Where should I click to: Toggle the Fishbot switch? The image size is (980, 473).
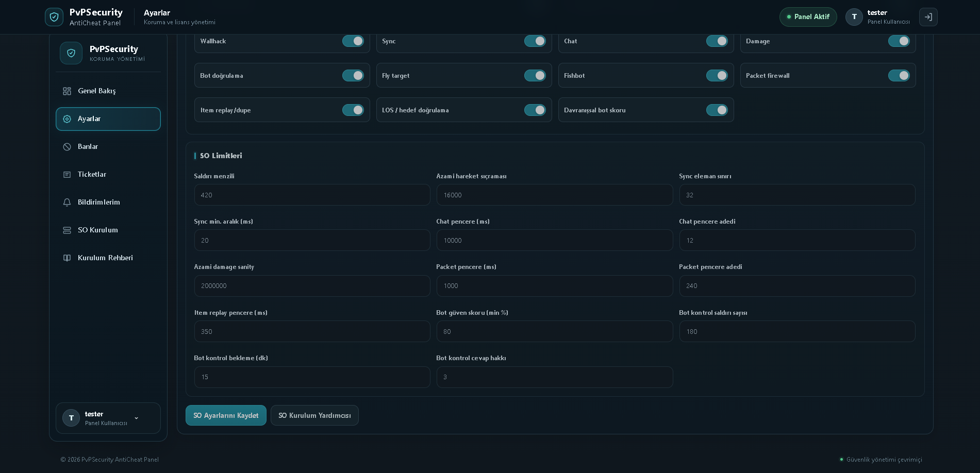pos(717,76)
